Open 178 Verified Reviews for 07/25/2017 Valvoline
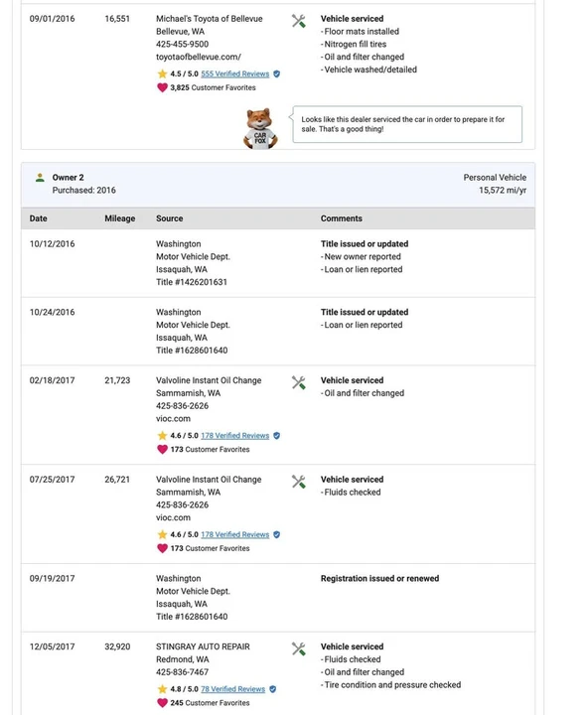The width and height of the screenshot is (588, 715). (x=235, y=534)
